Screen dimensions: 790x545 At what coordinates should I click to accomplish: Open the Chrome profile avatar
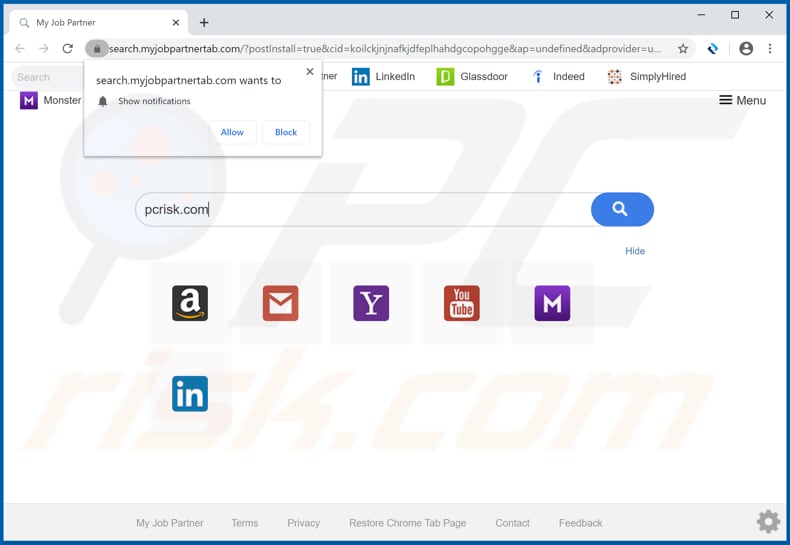click(746, 48)
